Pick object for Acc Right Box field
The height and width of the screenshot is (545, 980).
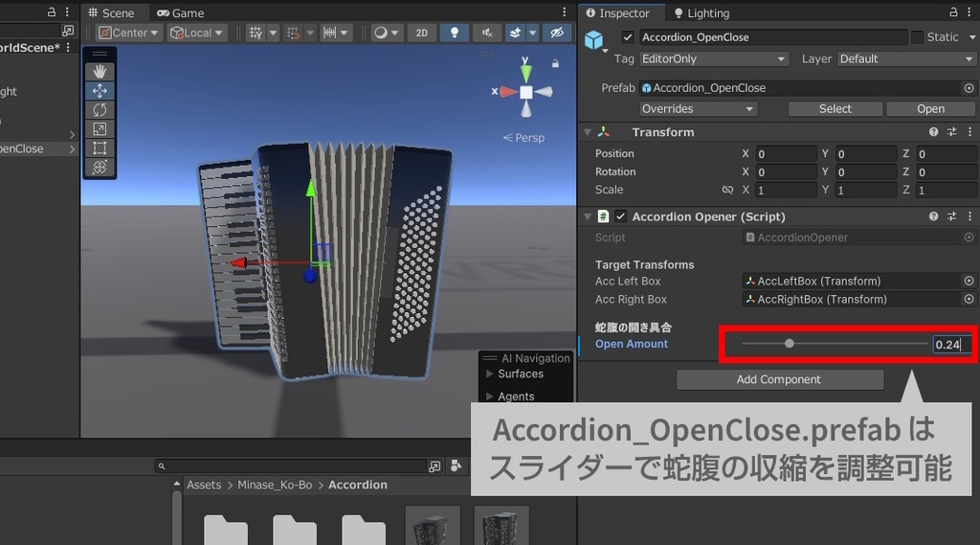pos(969,300)
